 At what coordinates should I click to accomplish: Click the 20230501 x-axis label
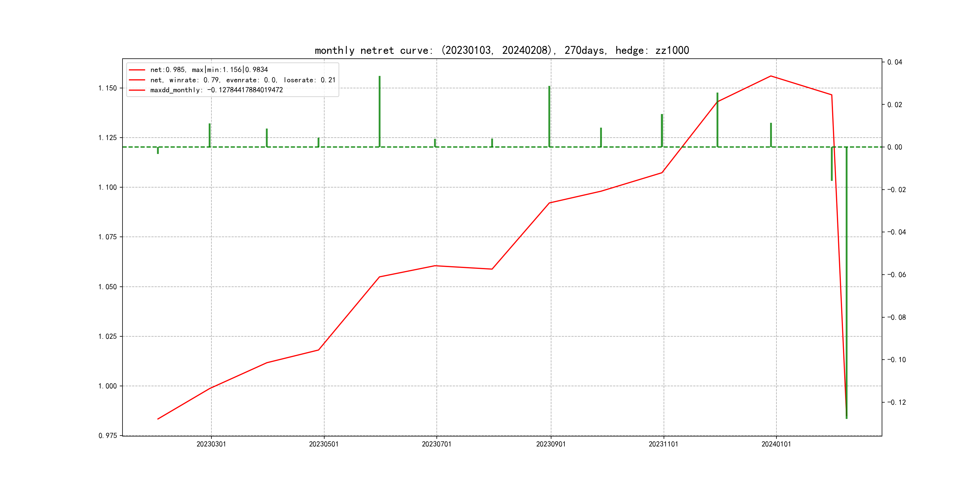tap(324, 444)
